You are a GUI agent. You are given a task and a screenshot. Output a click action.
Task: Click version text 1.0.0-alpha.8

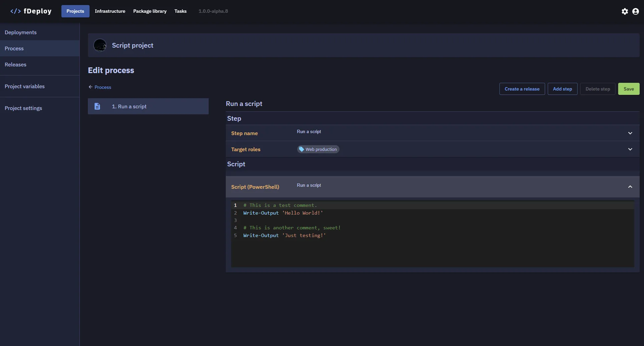[213, 11]
